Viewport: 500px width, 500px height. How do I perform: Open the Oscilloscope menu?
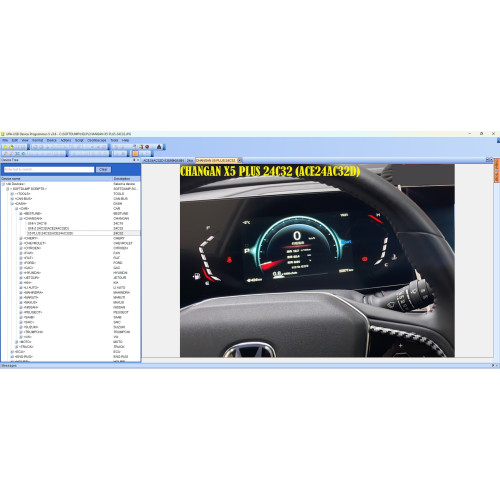(x=97, y=140)
